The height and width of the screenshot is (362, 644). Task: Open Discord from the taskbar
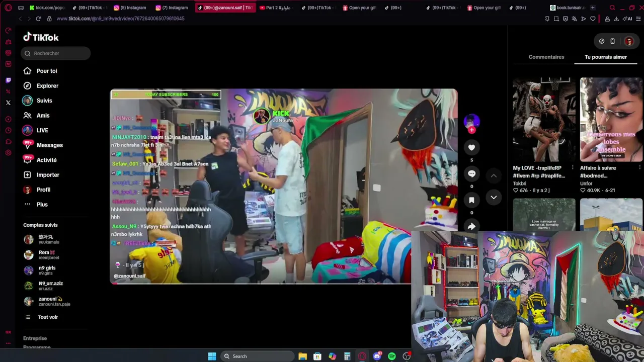coord(377,356)
